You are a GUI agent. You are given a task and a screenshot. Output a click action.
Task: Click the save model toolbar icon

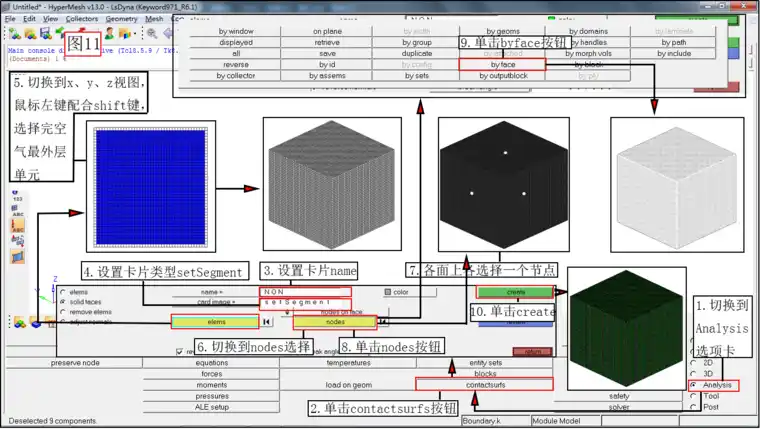coord(46,33)
